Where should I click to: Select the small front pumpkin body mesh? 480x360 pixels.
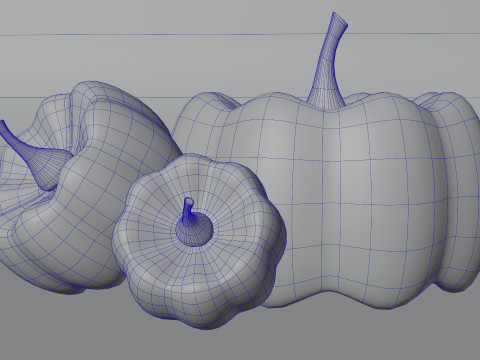click(x=199, y=241)
